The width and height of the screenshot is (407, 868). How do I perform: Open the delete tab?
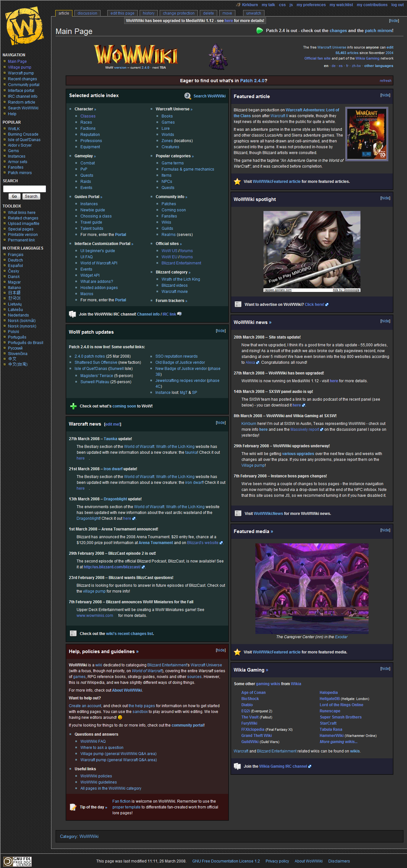pos(209,13)
